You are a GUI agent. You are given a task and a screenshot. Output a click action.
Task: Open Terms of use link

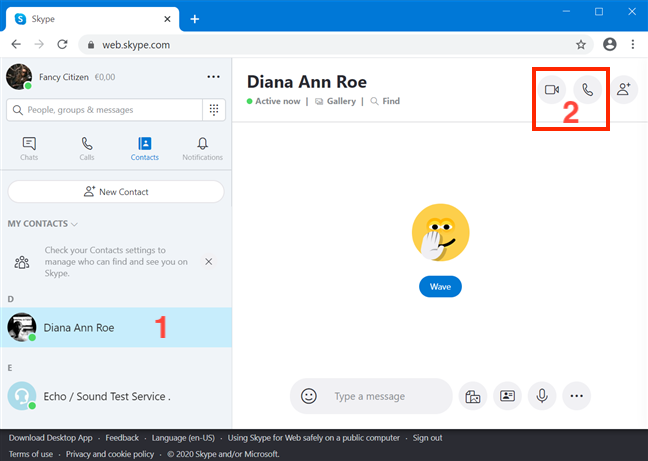point(31,454)
